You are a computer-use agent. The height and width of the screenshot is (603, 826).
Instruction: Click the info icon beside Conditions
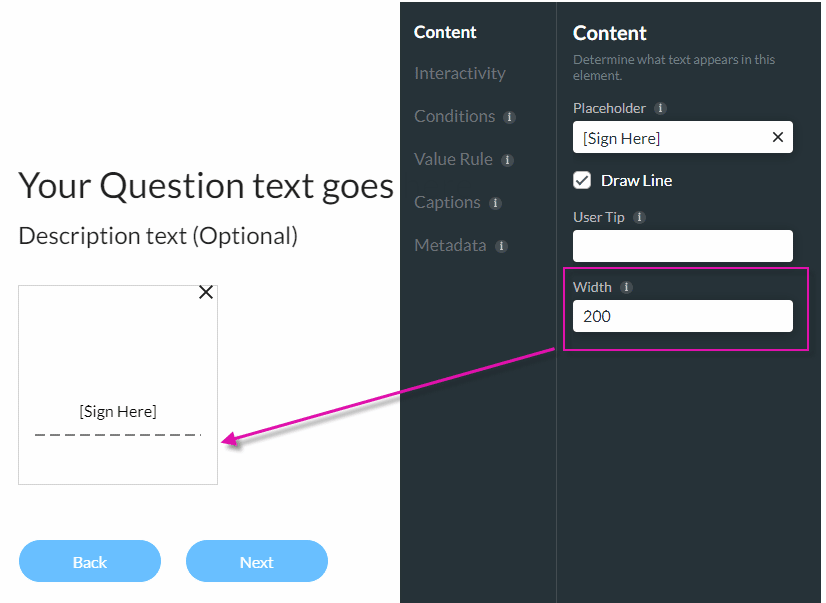point(510,117)
